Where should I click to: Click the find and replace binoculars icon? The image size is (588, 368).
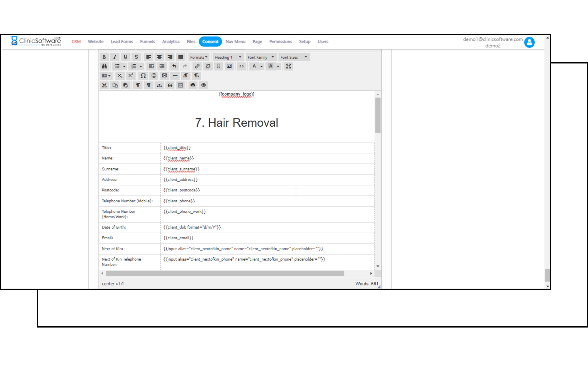click(104, 66)
